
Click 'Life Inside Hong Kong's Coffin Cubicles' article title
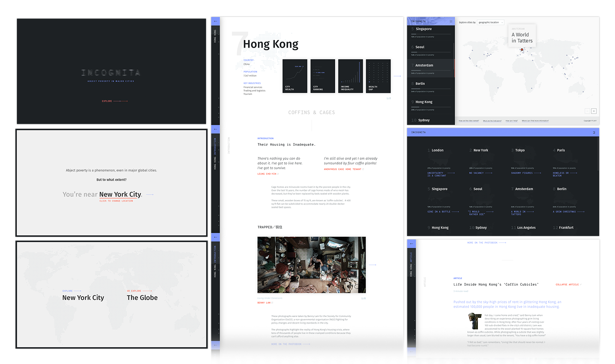[496, 284]
